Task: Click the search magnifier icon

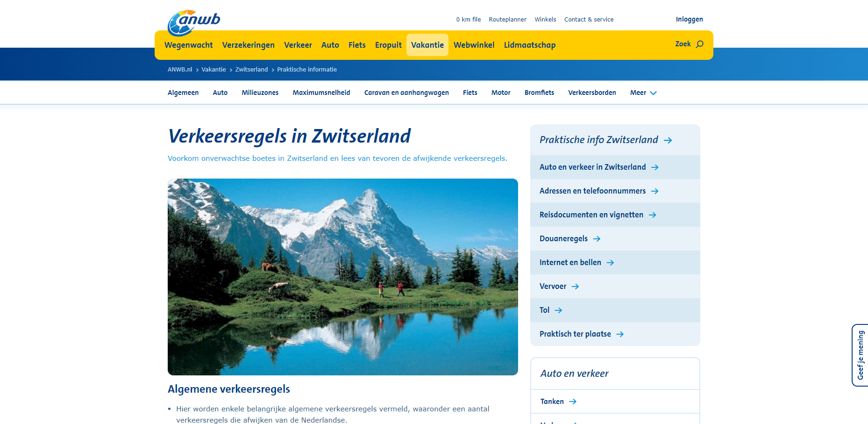Action: [x=699, y=44]
